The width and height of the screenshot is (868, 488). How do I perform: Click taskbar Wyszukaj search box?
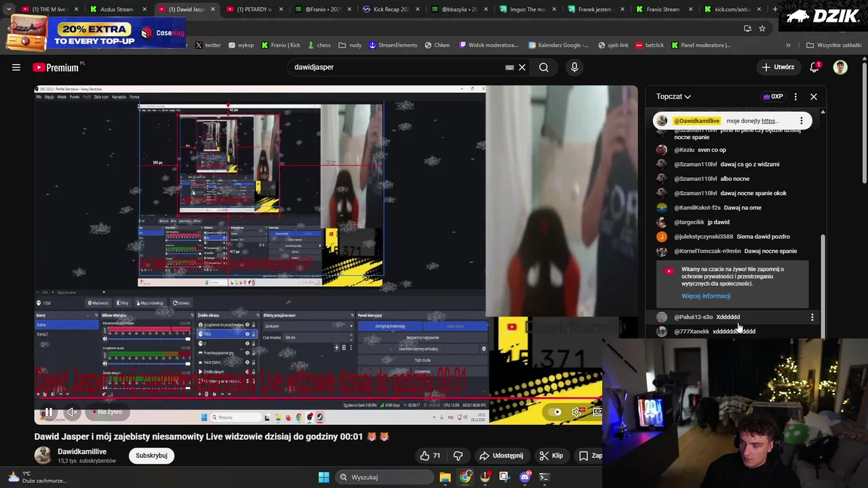384,477
